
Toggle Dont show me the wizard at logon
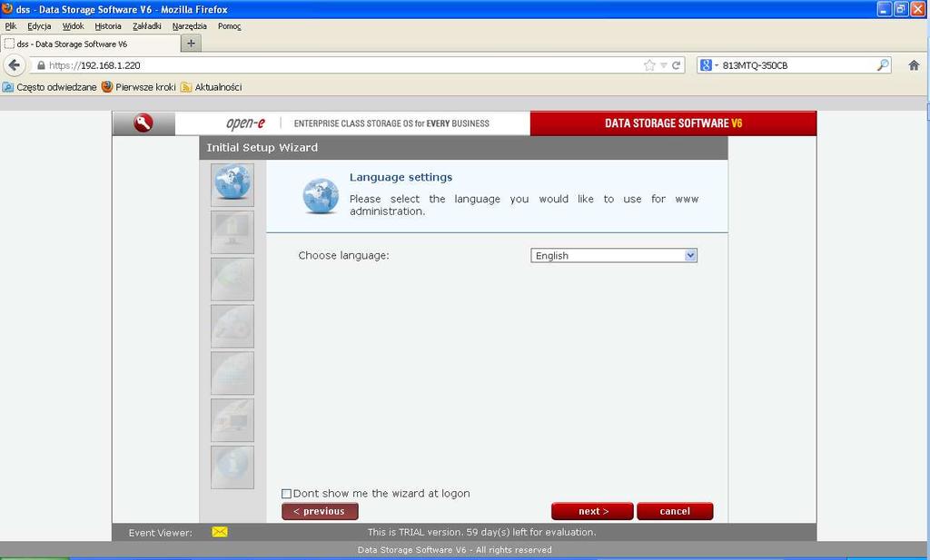[286, 494]
